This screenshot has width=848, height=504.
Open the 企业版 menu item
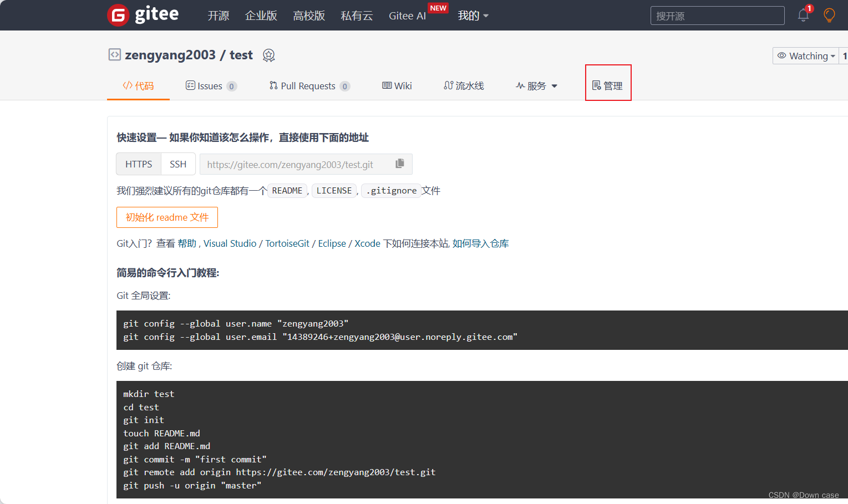click(x=261, y=16)
